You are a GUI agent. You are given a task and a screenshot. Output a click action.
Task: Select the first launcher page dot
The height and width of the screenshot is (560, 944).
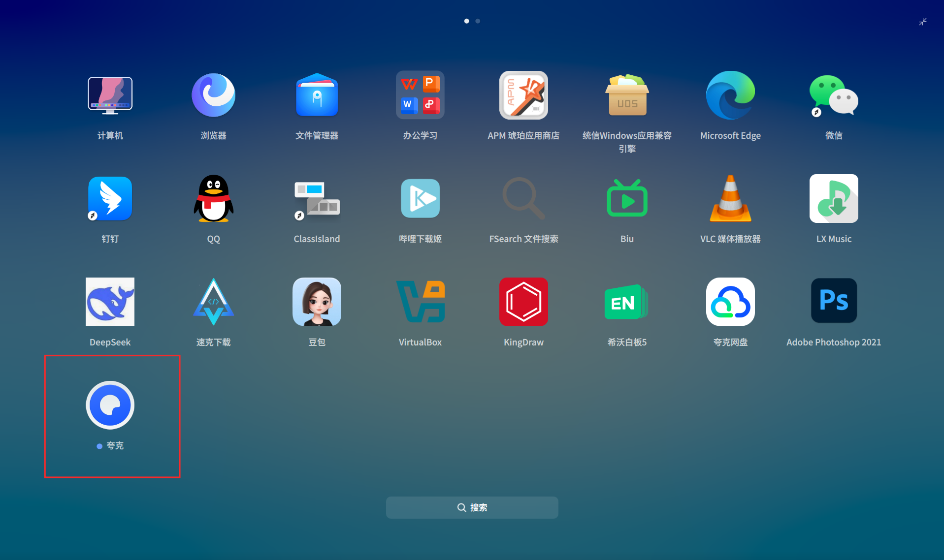coord(466,21)
